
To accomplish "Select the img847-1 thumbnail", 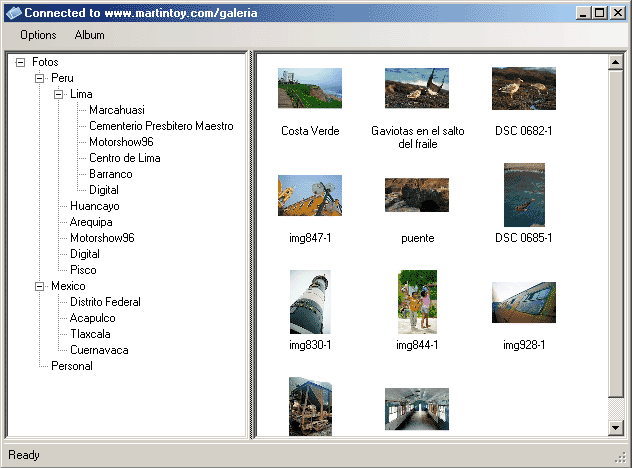I will point(310,195).
